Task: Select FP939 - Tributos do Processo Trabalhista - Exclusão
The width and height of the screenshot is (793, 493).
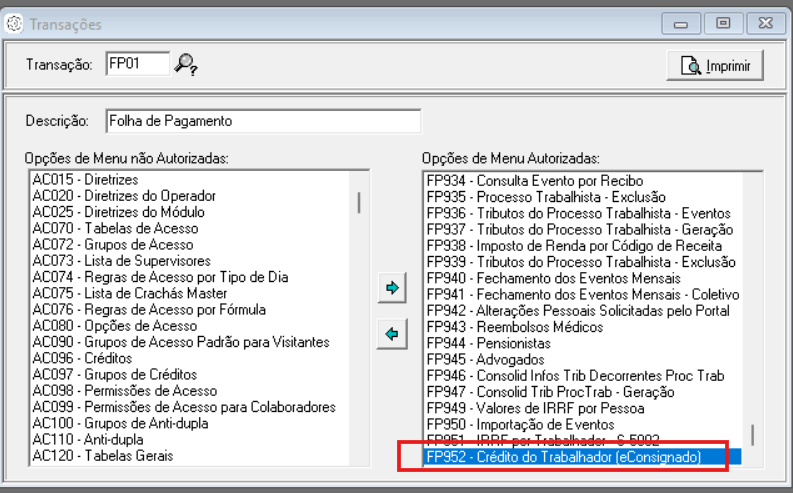Action: tap(581, 262)
